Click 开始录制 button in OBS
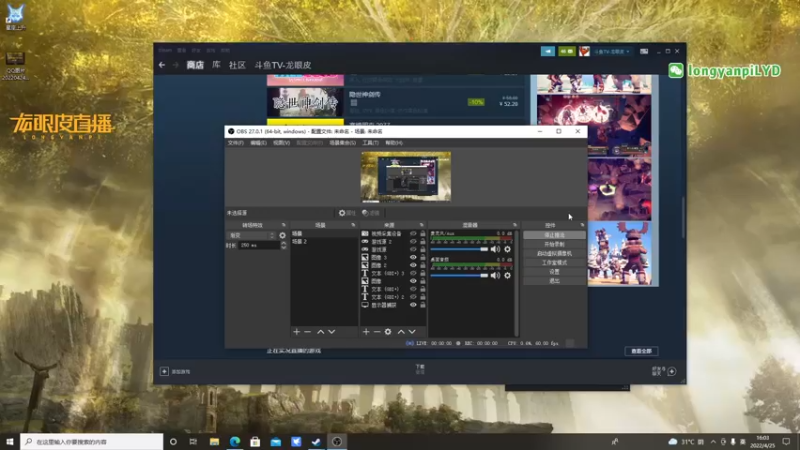The height and width of the screenshot is (450, 800). [554, 244]
